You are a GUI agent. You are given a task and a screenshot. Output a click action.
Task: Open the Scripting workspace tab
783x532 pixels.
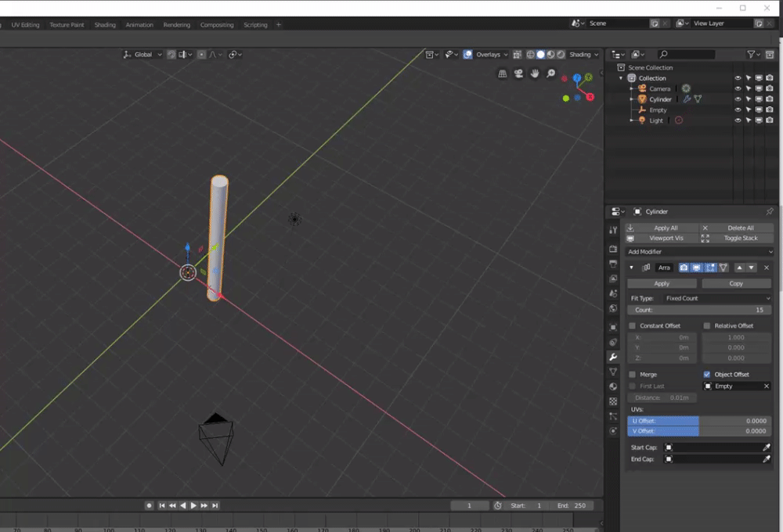[255, 25]
